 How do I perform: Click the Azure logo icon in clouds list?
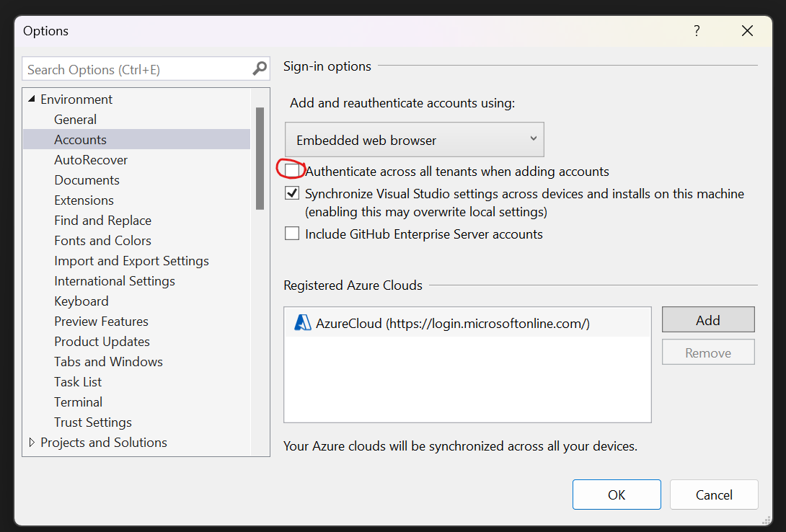pos(302,323)
